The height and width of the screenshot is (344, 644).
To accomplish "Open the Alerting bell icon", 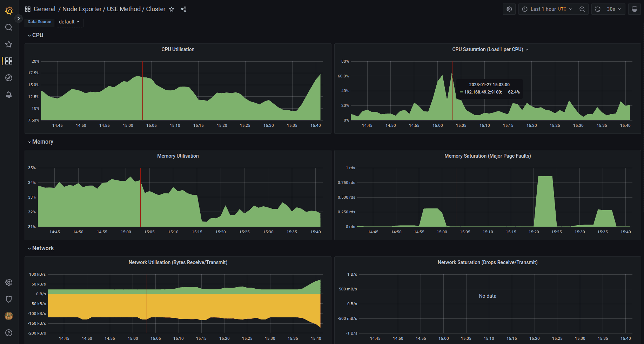I will 9,95.
